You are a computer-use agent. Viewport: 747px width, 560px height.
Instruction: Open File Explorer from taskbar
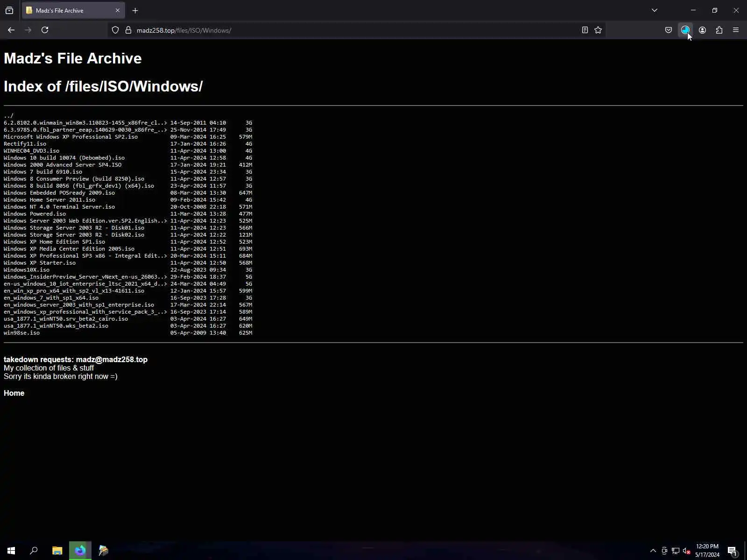(x=57, y=551)
